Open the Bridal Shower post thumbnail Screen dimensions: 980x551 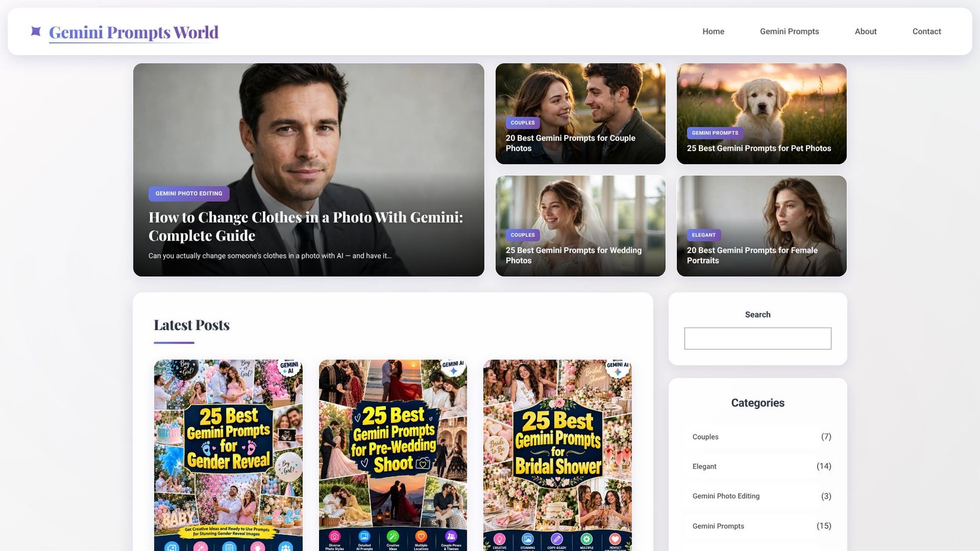[557, 455]
